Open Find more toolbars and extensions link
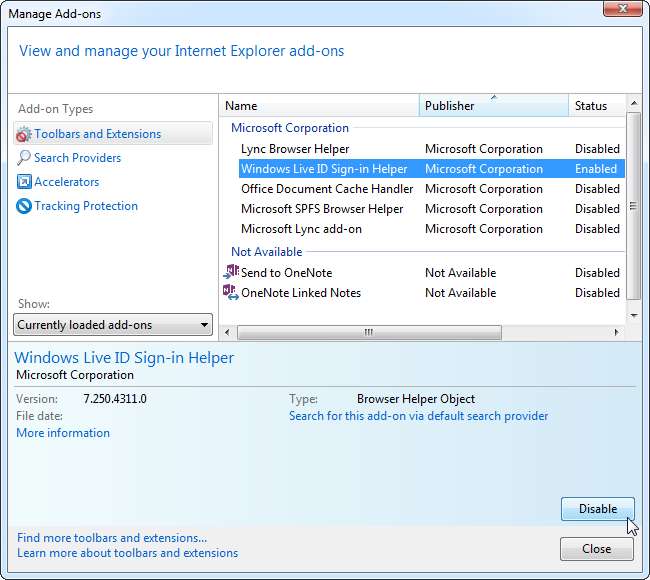 point(112,538)
